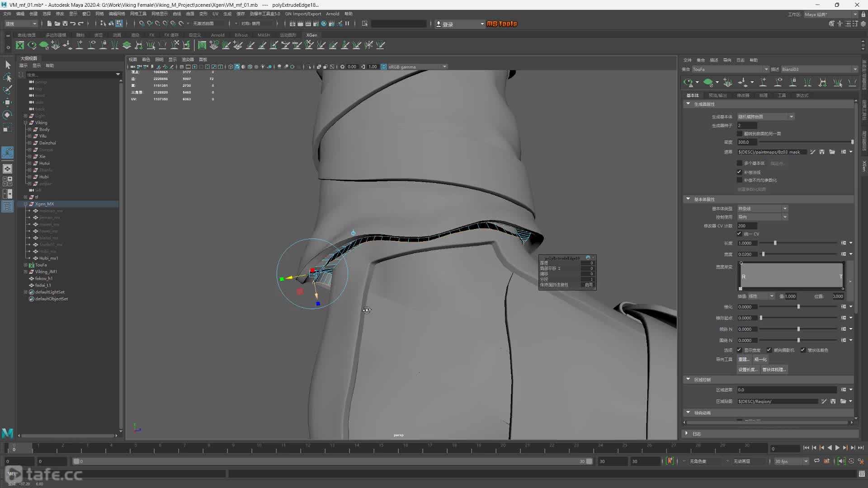Click the Save Scene disk icon
Screen dimensions: 868x488
[65, 23]
